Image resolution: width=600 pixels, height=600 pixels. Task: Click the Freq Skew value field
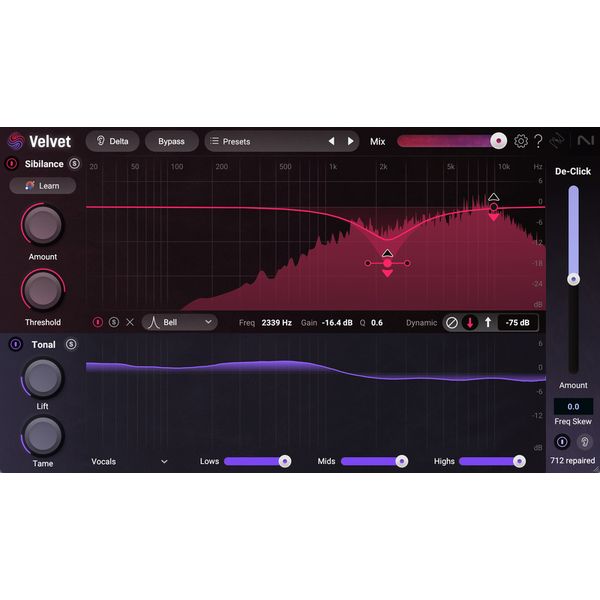(573, 406)
